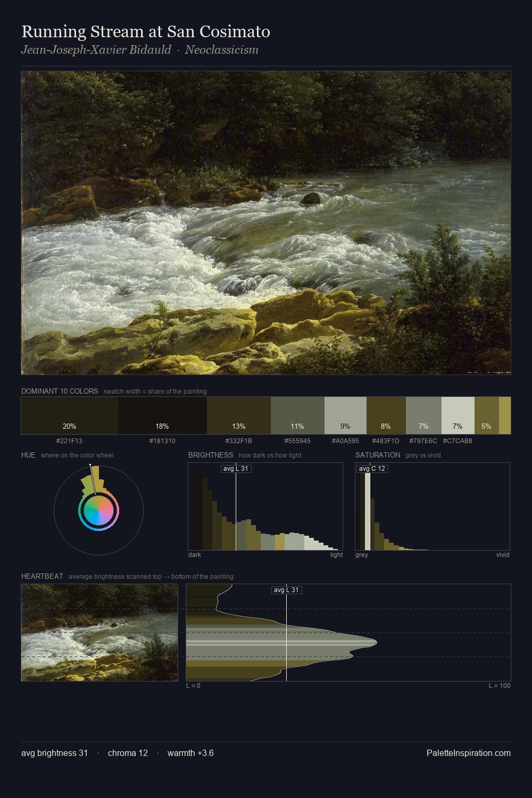
Task: Click the avg L 31 label in heartbeat chart
Action: click(x=287, y=590)
